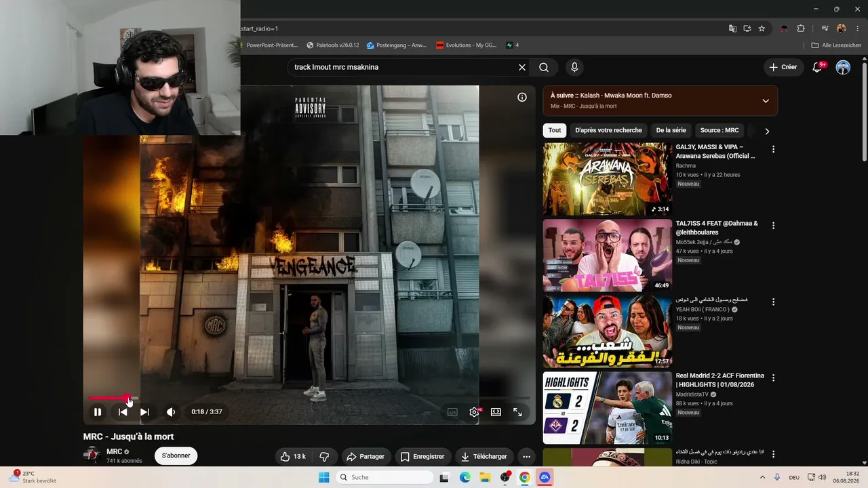The width and height of the screenshot is (868, 488).
Task: Bookmark this page with the star
Action: [762, 28]
